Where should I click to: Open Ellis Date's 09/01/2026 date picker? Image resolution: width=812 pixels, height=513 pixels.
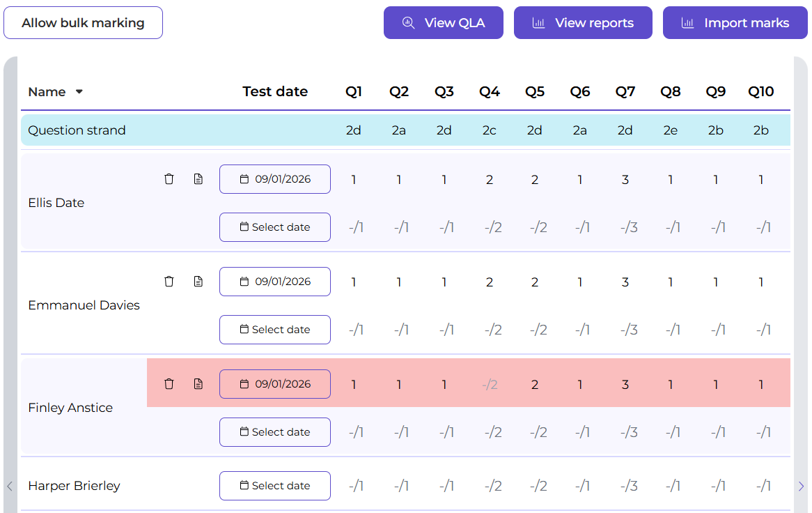pyautogui.click(x=275, y=179)
